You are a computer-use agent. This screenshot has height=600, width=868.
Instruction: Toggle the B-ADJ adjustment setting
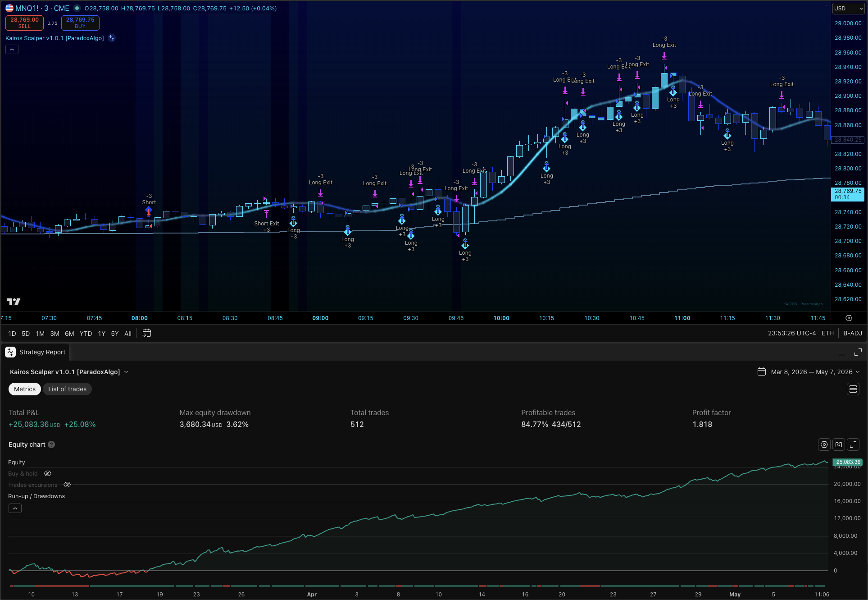click(x=852, y=334)
